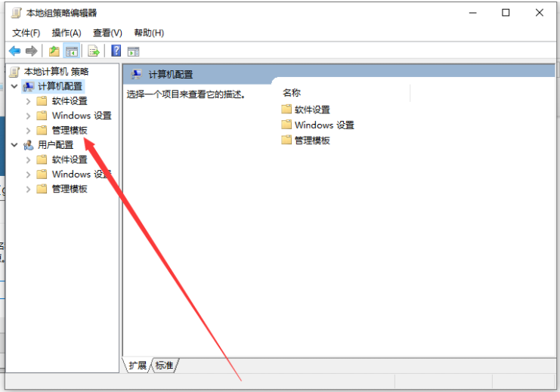Screen dimensions: 560x392
Task: Collapse the 计算机配置 tree node
Action: [14, 86]
